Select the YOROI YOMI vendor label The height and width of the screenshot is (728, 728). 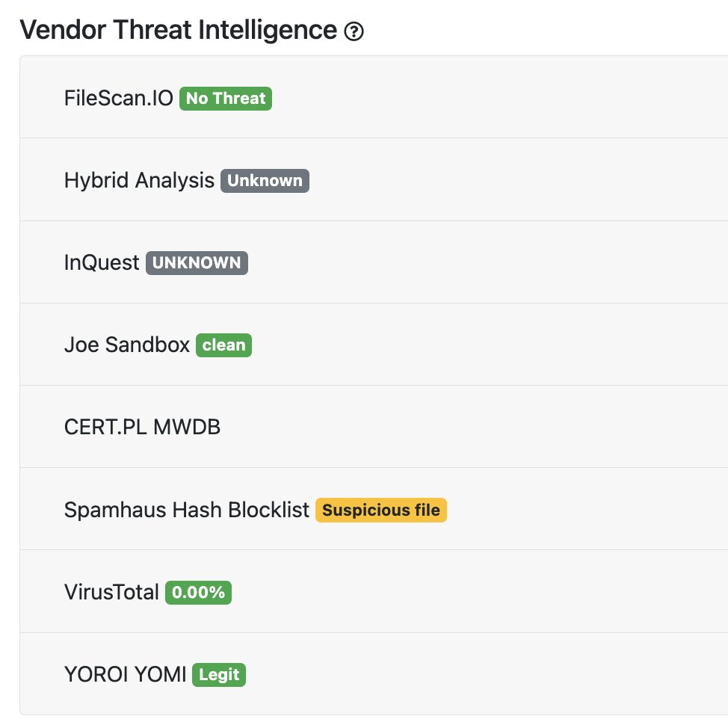[x=125, y=675]
